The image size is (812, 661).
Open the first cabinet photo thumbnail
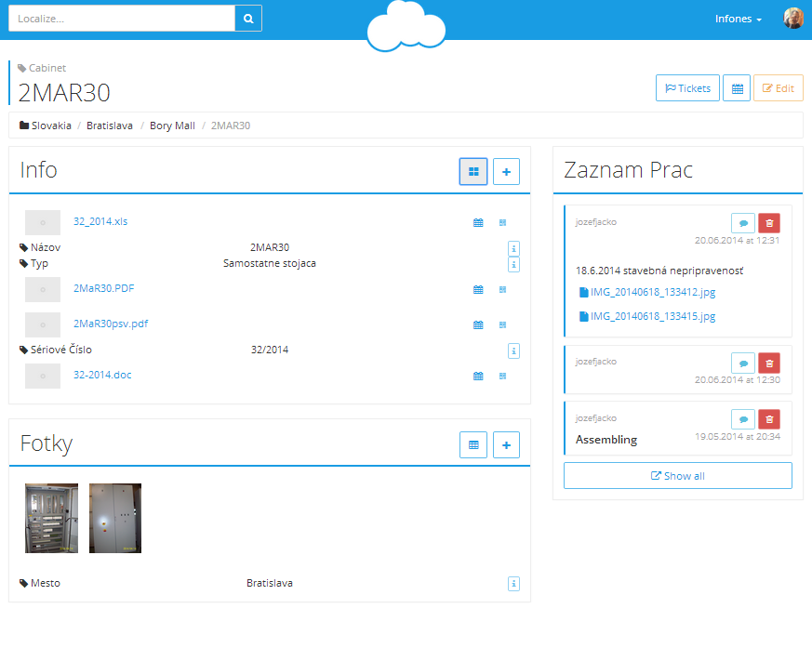pyautogui.click(x=52, y=518)
